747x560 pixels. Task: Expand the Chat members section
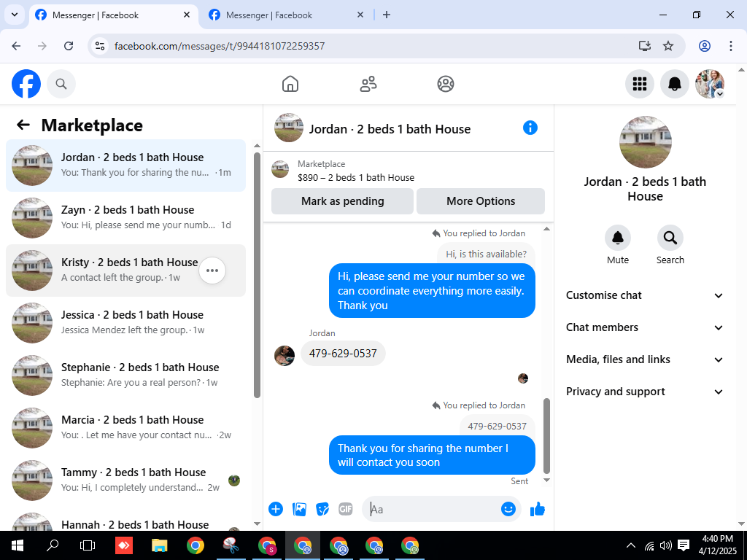(x=645, y=327)
